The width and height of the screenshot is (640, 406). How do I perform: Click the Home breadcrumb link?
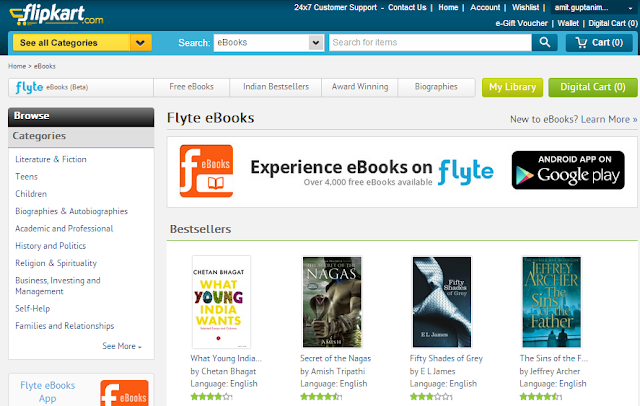click(17, 66)
